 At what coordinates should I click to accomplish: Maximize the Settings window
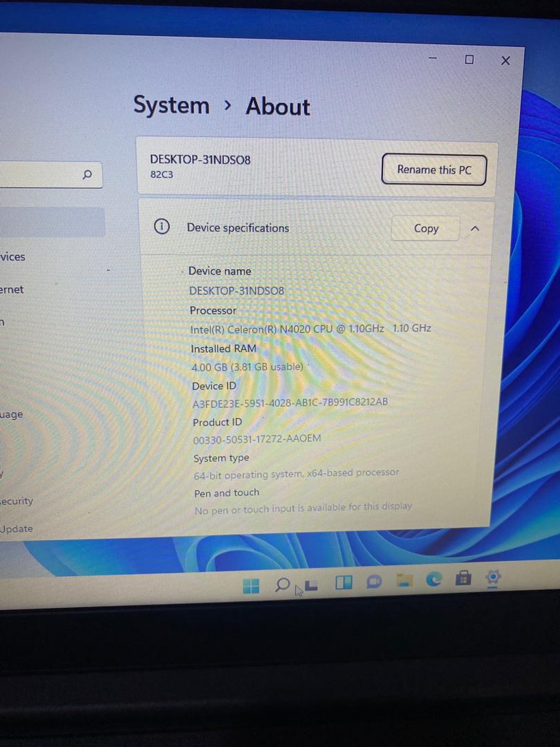469,59
